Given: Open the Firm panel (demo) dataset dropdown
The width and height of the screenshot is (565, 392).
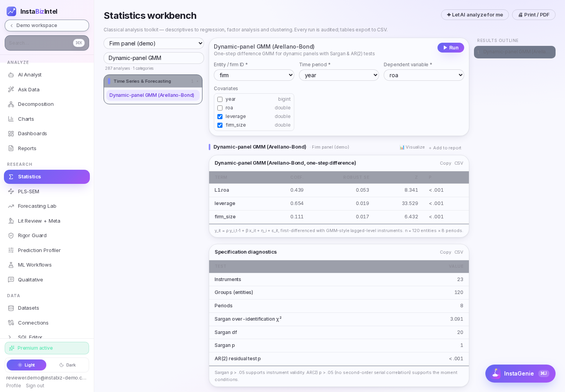Looking at the screenshot, I should coord(154,44).
